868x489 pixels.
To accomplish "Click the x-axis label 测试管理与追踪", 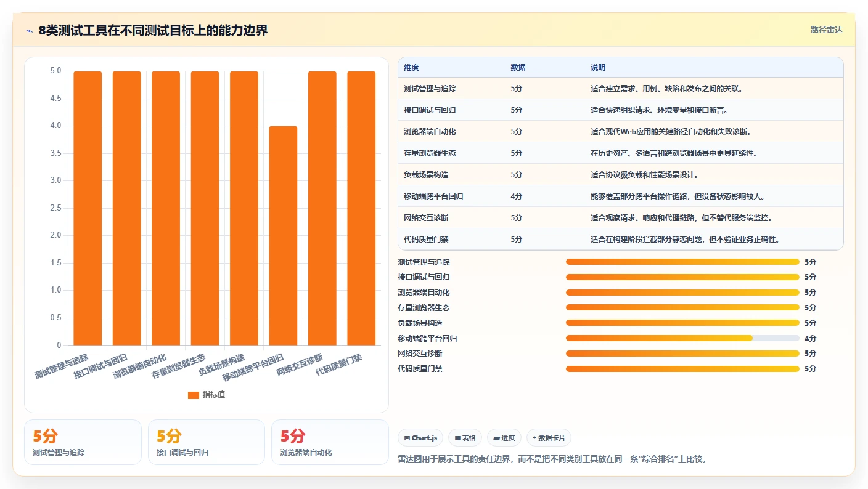I will point(61,366).
